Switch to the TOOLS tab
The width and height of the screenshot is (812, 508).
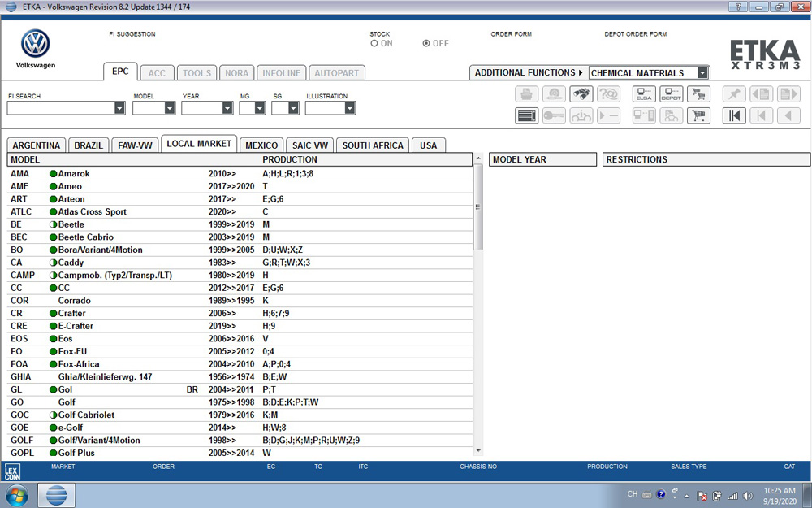click(197, 73)
